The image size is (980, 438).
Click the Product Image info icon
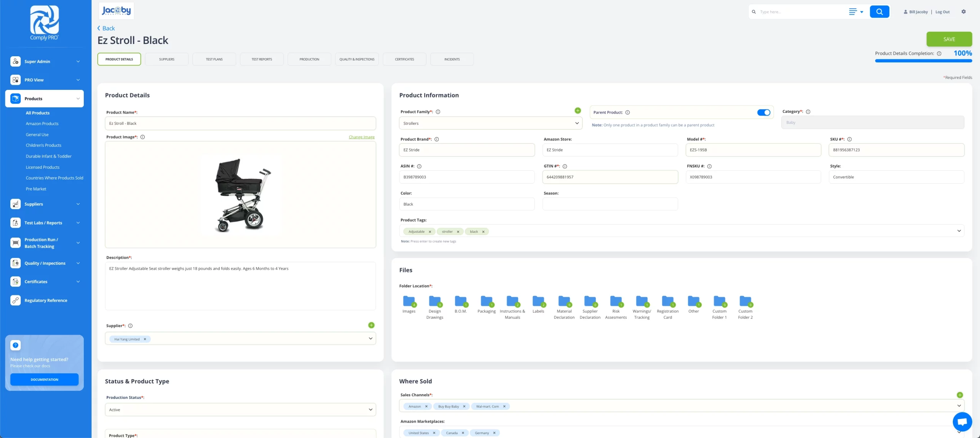click(142, 137)
